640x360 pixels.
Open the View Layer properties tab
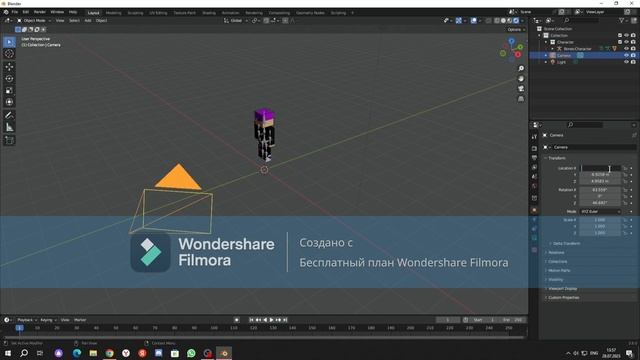(534, 167)
